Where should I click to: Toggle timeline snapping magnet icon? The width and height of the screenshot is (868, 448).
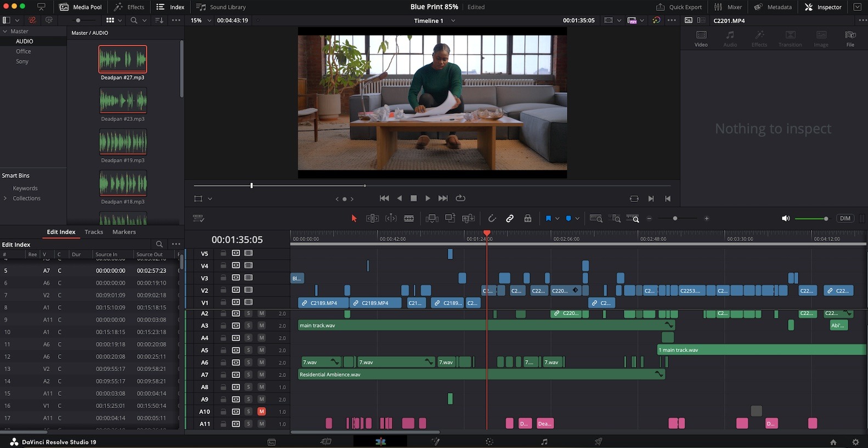click(x=492, y=219)
